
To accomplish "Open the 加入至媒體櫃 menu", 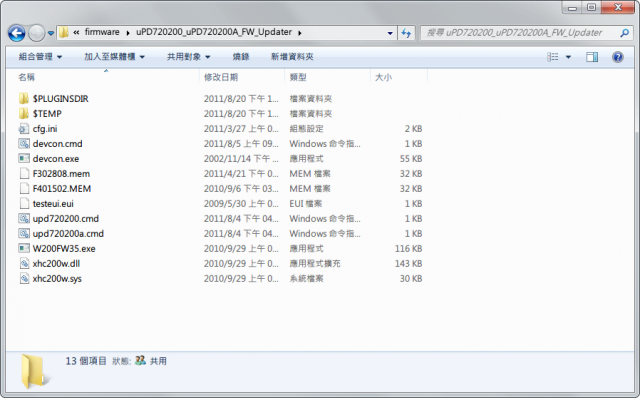I will [114, 57].
